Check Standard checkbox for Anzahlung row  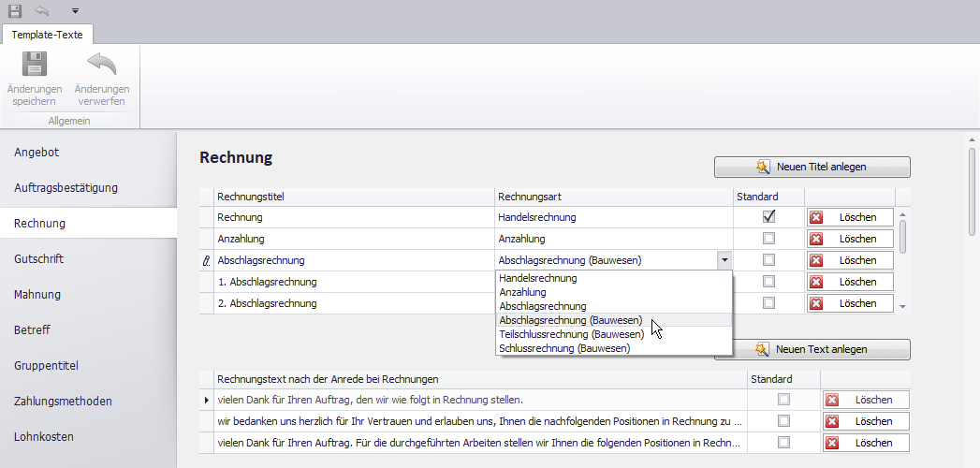click(769, 239)
